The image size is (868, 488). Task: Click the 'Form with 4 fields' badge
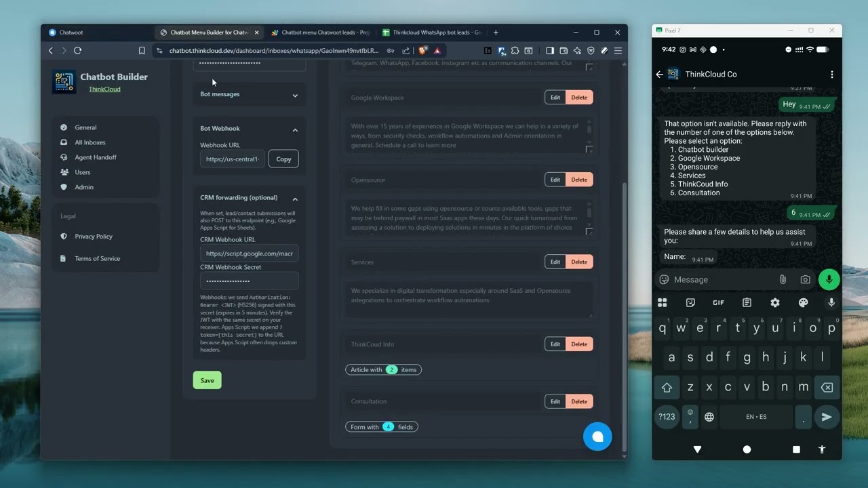point(382,427)
